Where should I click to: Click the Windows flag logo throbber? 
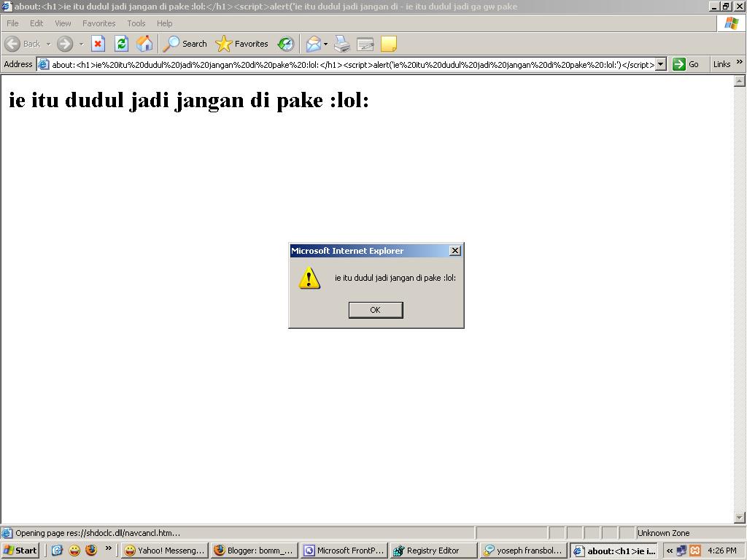point(731,23)
